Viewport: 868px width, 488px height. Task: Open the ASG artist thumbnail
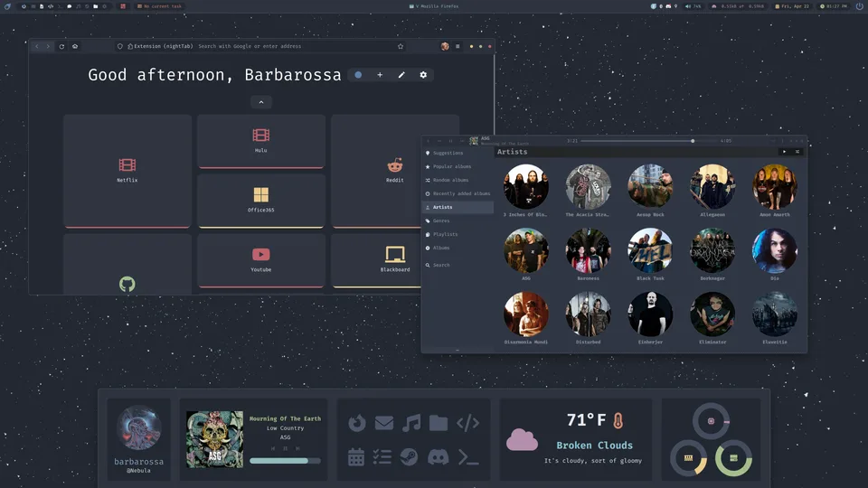coord(526,250)
